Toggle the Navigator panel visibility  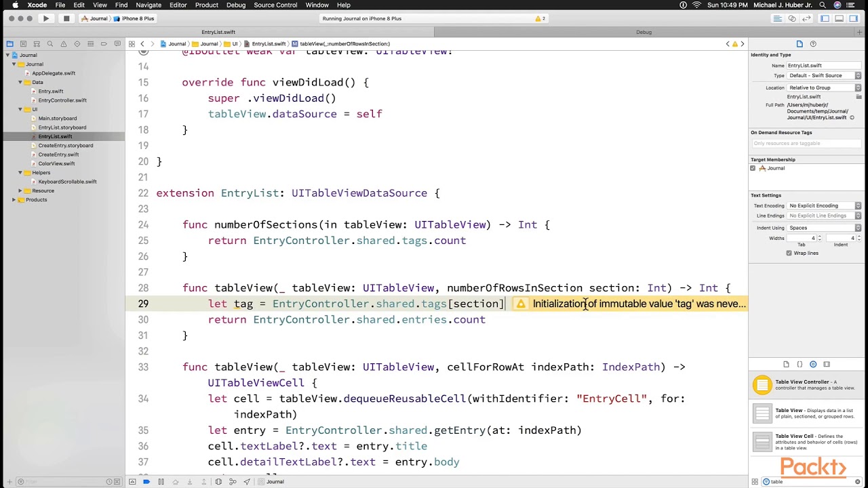[x=825, y=18]
